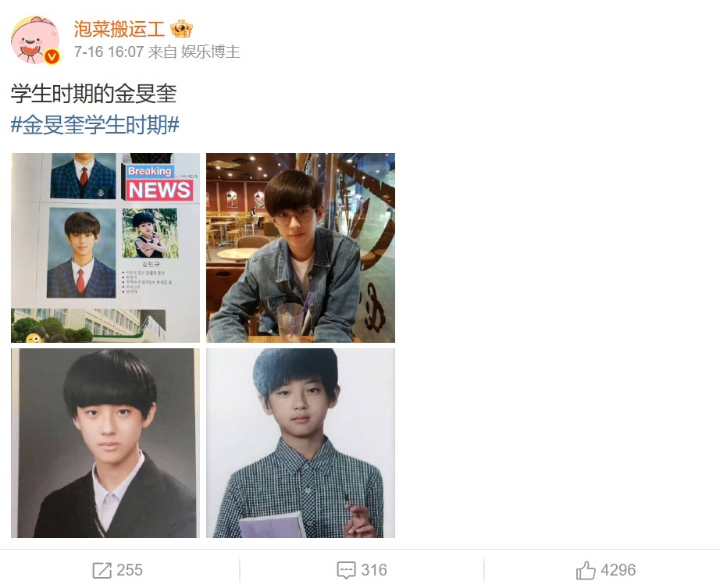Open the poster's pink cartoon avatar
The image size is (720, 588).
(x=35, y=40)
